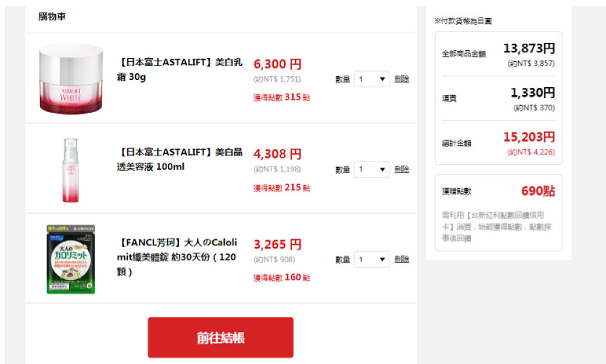
Task: Open quantity dropdown for FANCL Calolimit
Action: coord(371,259)
